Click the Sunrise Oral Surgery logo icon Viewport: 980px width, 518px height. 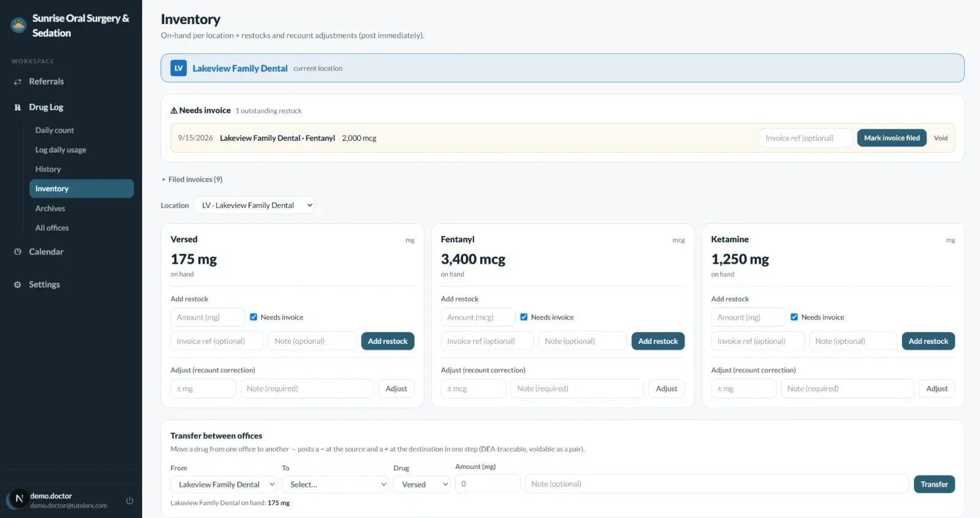pos(19,26)
